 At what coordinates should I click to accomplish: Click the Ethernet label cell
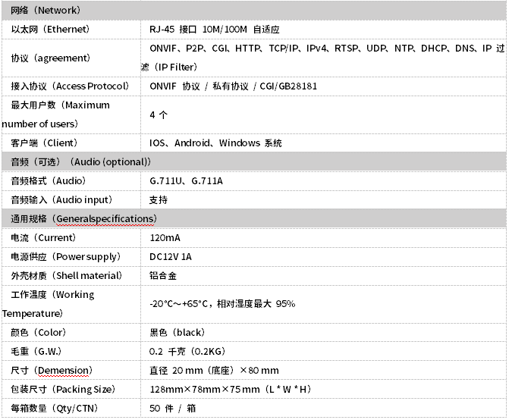50,30
